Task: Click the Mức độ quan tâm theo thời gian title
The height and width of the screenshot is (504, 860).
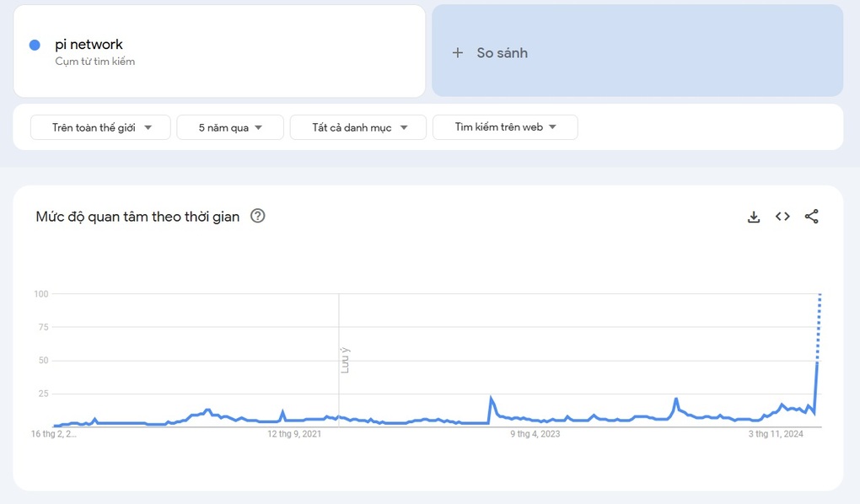Action: [x=137, y=217]
